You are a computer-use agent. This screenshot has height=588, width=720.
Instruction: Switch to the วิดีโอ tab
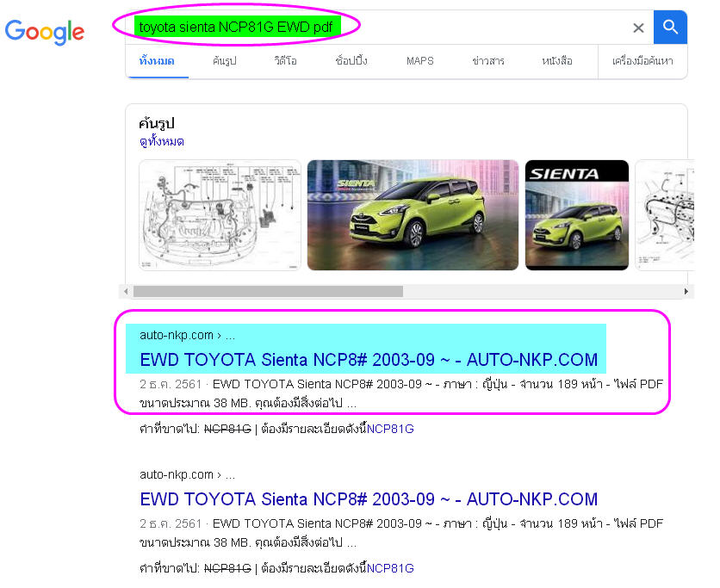285,61
